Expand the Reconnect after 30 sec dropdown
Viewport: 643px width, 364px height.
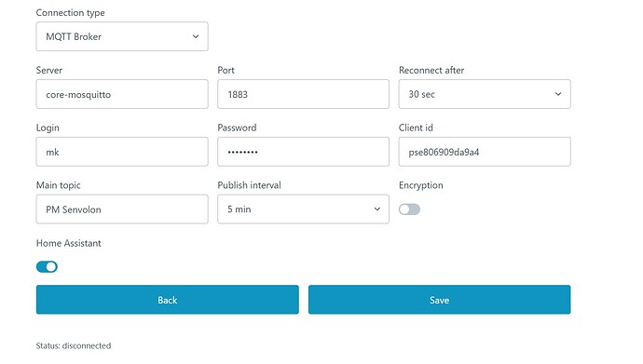(485, 94)
